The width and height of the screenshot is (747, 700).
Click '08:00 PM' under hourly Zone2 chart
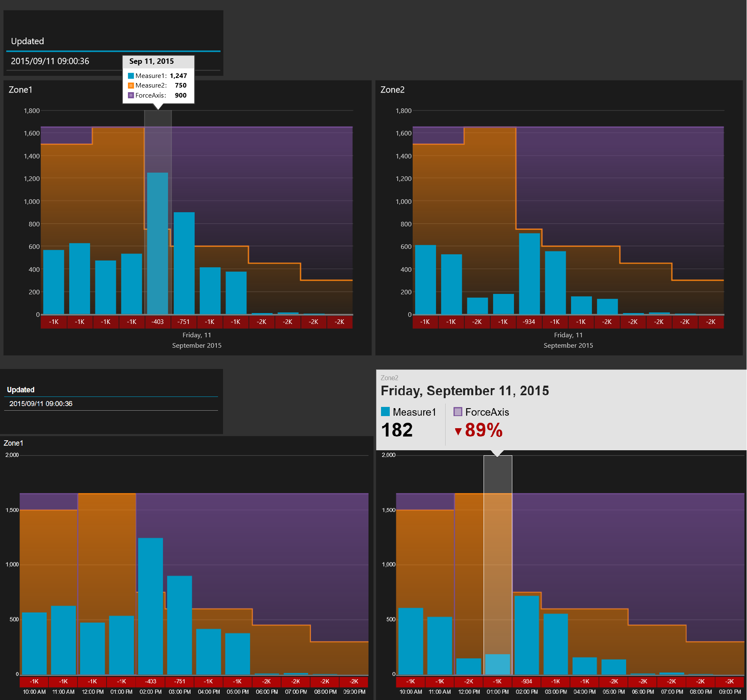[701, 692]
